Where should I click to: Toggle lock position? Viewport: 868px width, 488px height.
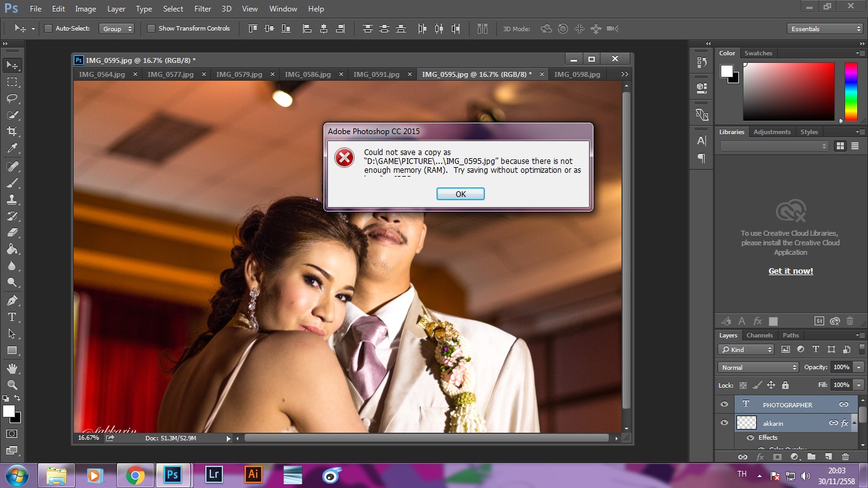[x=771, y=385]
